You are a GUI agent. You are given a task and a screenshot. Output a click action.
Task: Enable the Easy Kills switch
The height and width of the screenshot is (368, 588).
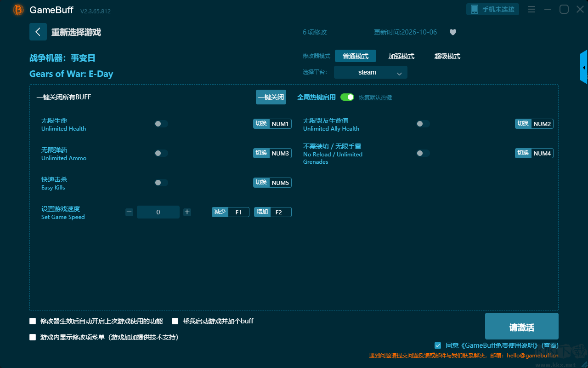click(161, 183)
